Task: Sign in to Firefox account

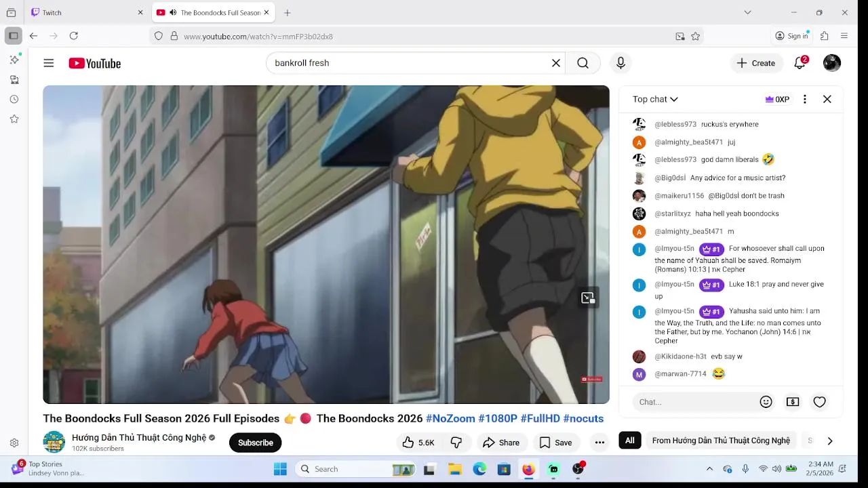Action: (x=792, y=36)
